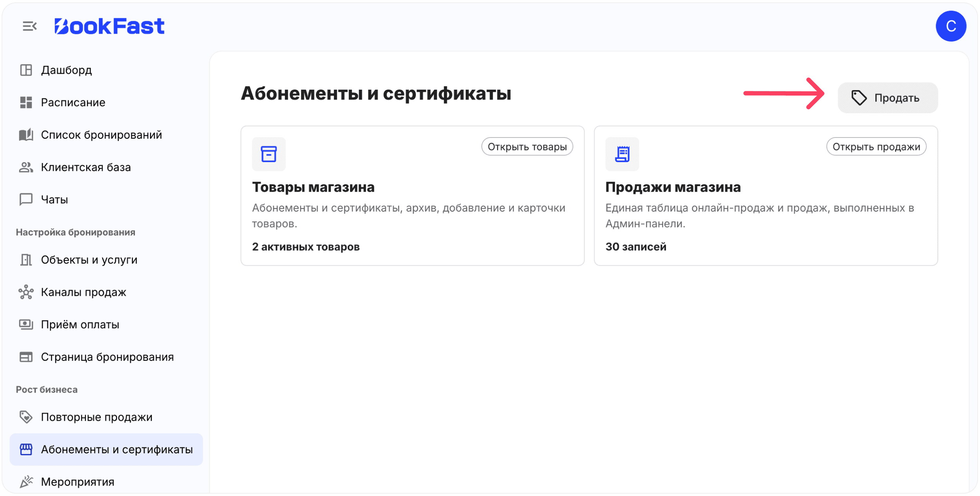Click the Настройка бронирования section label
The height and width of the screenshot is (496, 980).
[76, 232]
